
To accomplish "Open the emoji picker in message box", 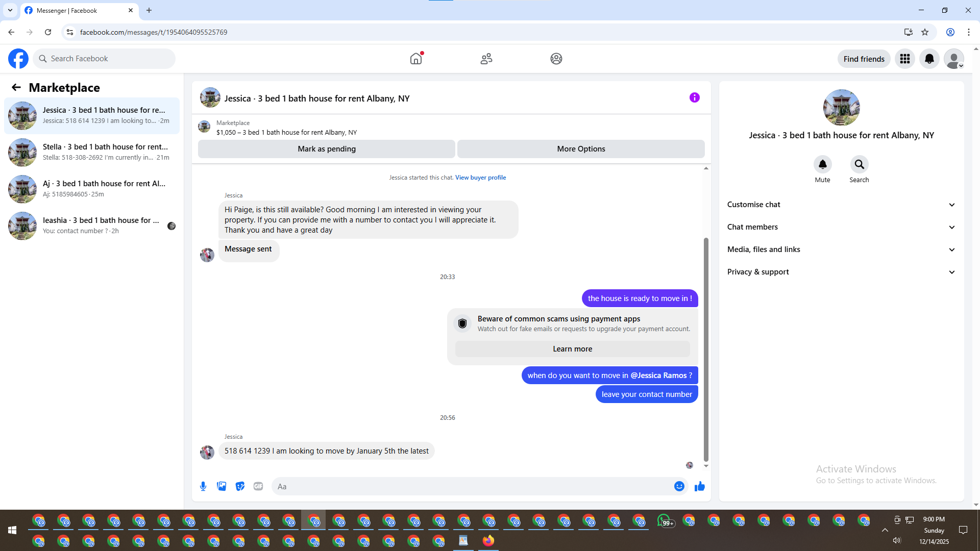I will (x=679, y=486).
